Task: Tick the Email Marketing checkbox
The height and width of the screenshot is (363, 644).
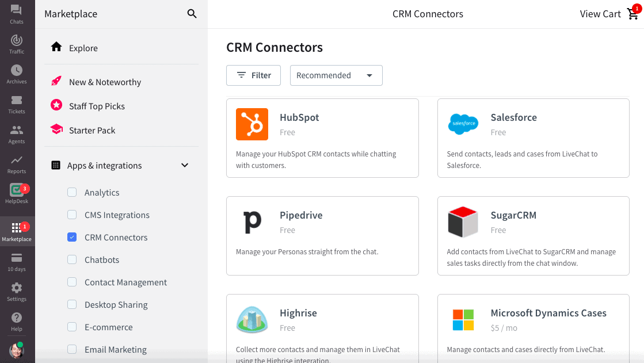Action: (x=72, y=349)
